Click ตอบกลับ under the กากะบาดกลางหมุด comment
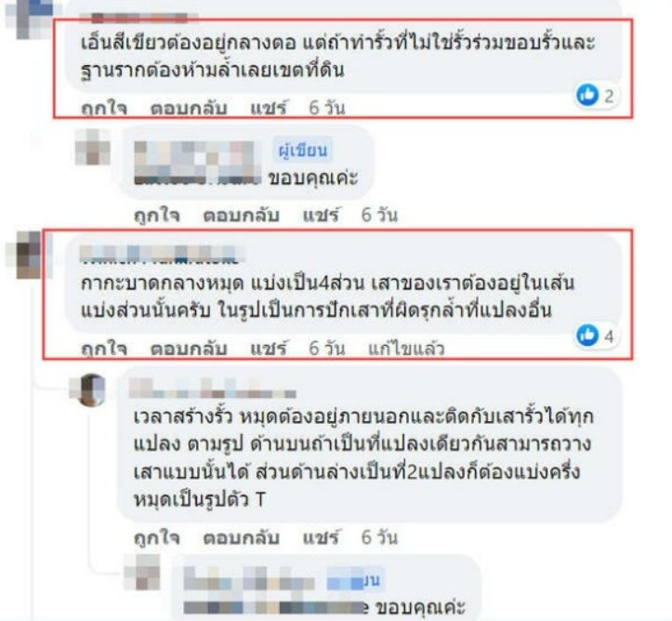672x621 pixels. (x=189, y=349)
